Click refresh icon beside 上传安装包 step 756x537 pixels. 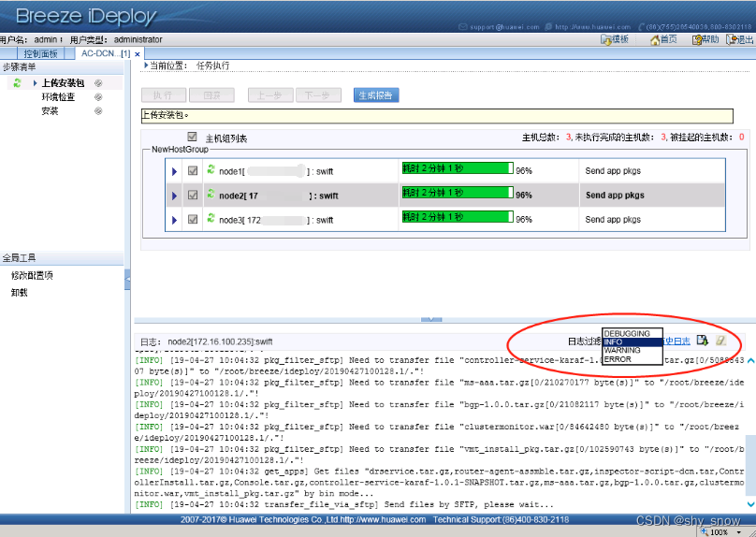pyautogui.click(x=18, y=83)
